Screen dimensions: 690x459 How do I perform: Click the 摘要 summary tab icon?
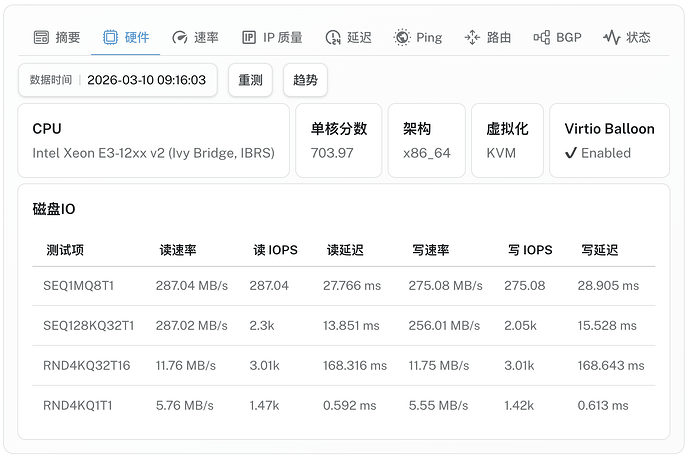coord(41,37)
